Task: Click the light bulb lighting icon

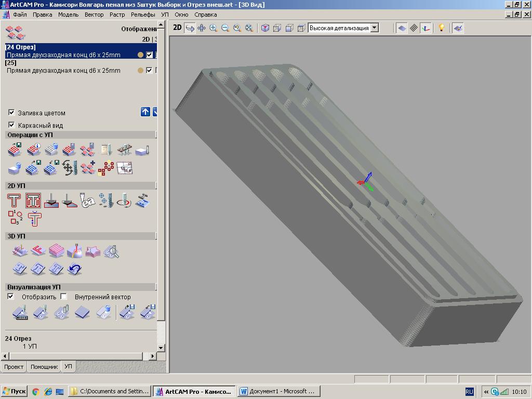Action: pyautogui.click(x=441, y=28)
